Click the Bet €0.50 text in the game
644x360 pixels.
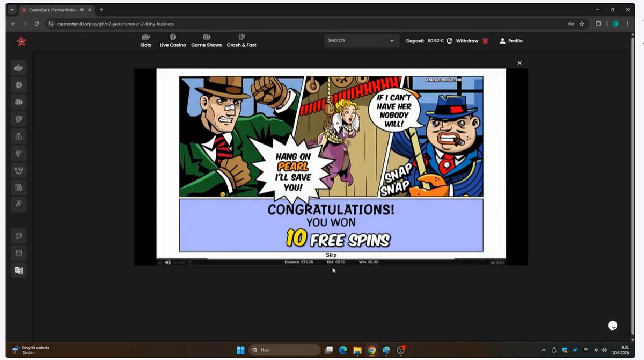click(336, 262)
